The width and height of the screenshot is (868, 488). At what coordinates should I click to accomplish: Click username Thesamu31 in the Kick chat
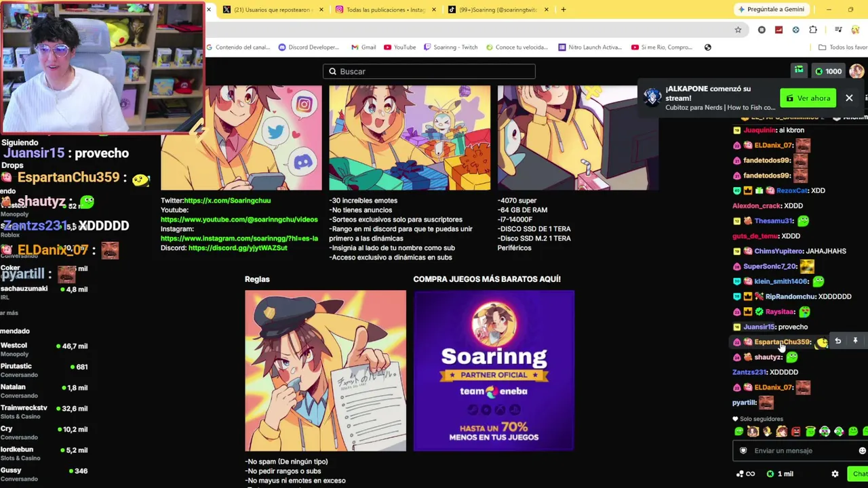[x=773, y=221]
